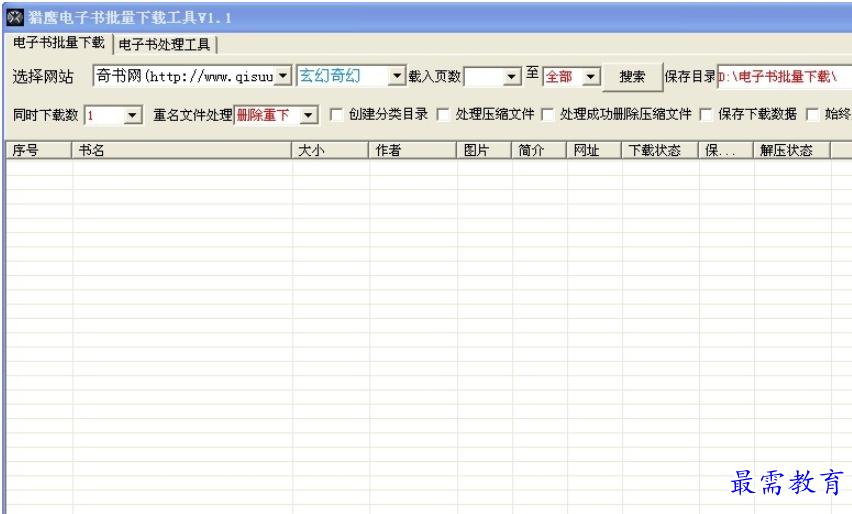This screenshot has height=514, width=852.
Task: Sort by the 序号 column header
Action: pos(39,151)
